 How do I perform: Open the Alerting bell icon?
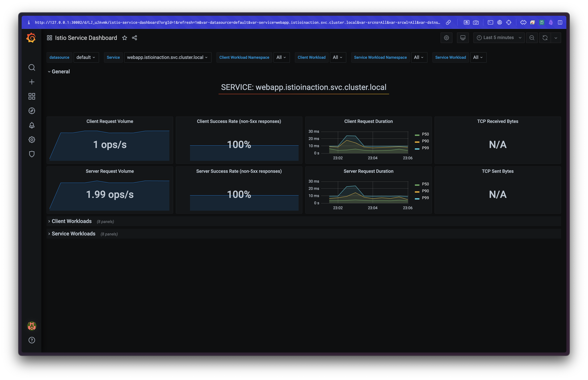pyautogui.click(x=31, y=125)
